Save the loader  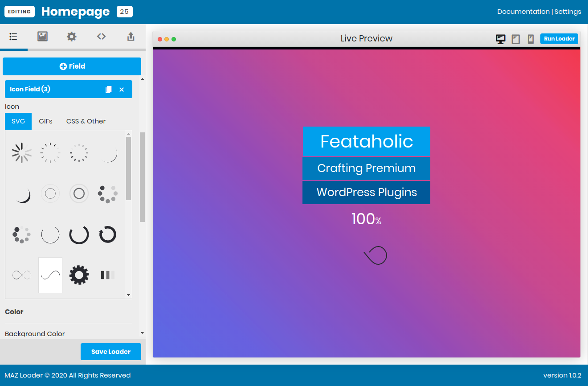coord(111,352)
